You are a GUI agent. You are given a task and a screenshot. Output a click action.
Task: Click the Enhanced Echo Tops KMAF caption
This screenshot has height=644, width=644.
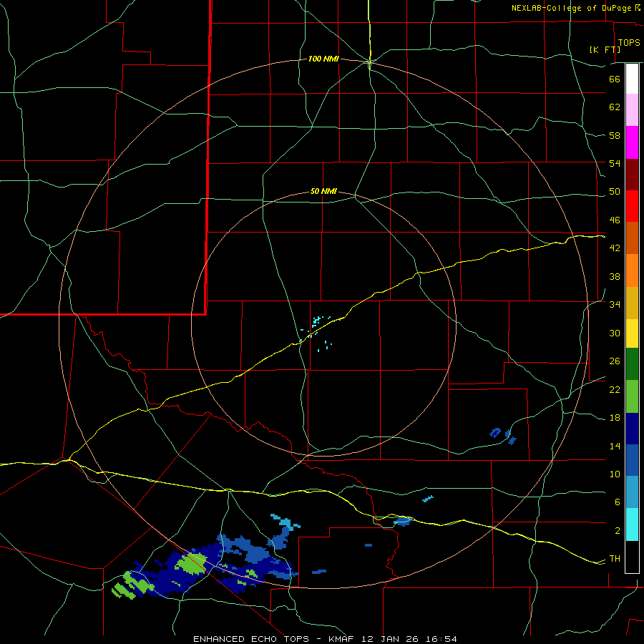325,639
